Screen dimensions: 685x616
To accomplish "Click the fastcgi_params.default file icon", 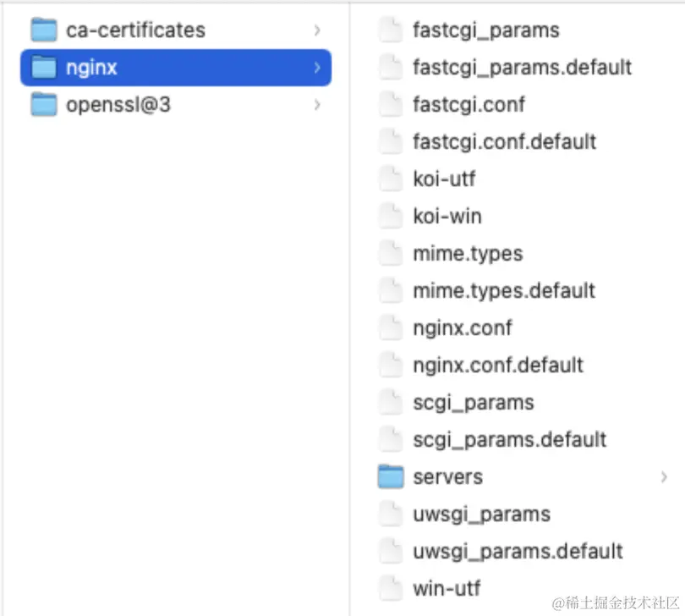I will coord(391,68).
